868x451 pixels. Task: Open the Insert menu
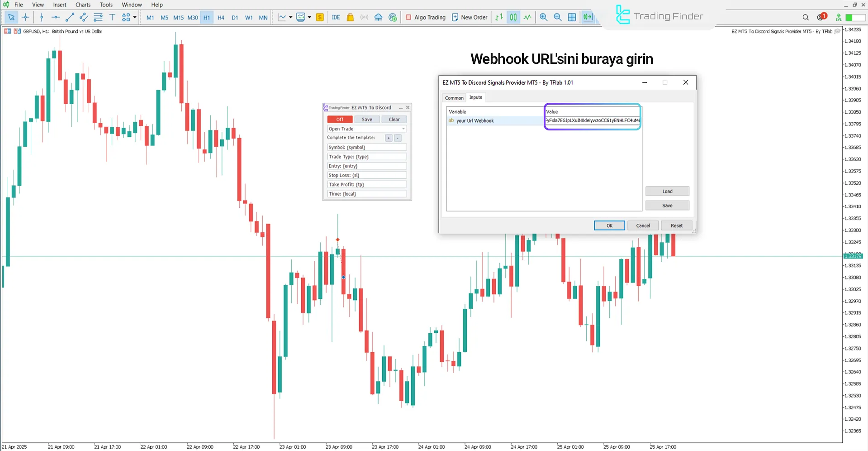[60, 5]
